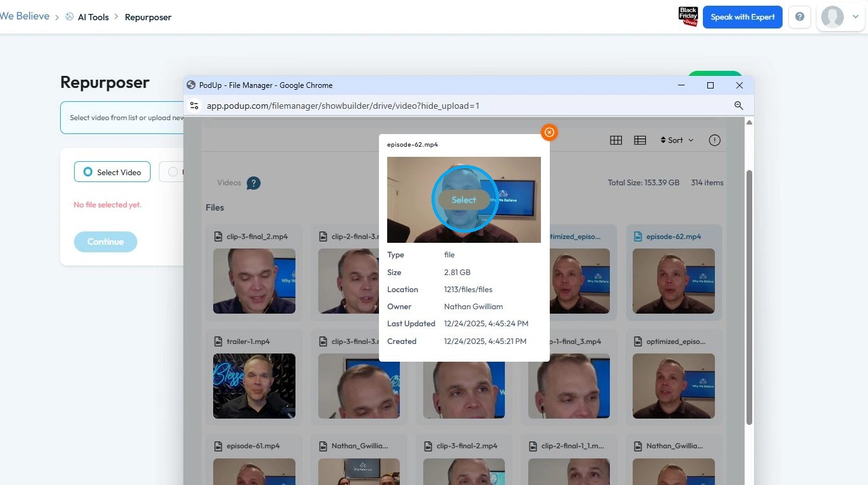
Task: Minimize the PodUp File Manager window
Action: click(681, 85)
